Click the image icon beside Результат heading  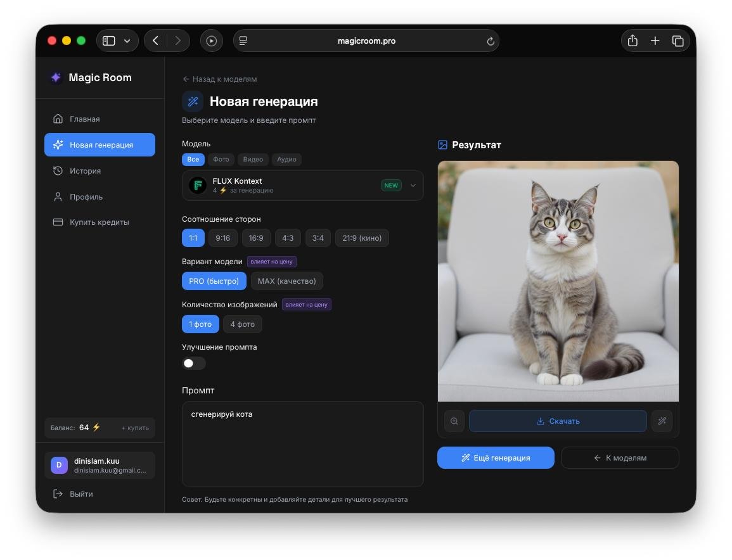pos(442,144)
